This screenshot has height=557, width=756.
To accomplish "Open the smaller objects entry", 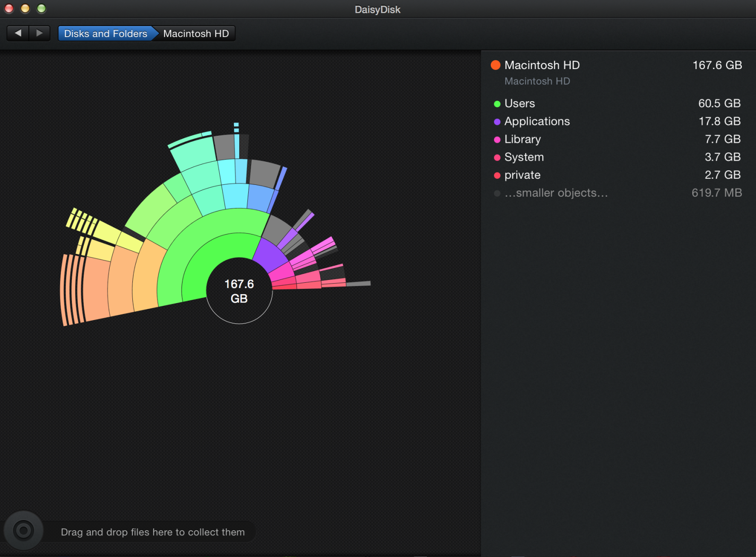I will tap(617, 193).
